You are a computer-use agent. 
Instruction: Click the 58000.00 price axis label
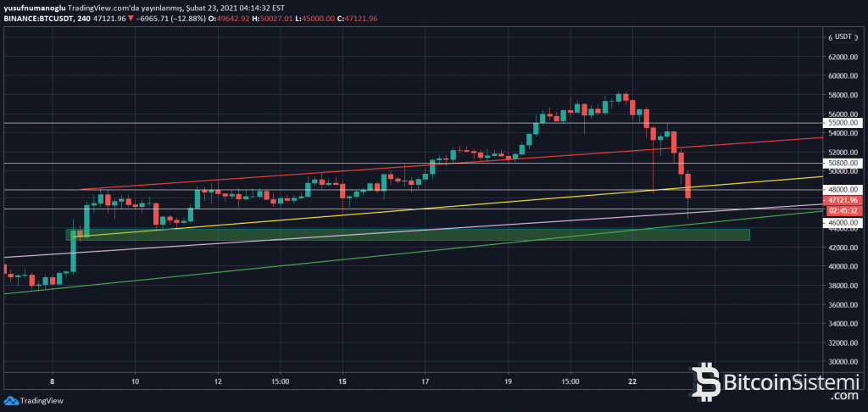click(x=843, y=95)
